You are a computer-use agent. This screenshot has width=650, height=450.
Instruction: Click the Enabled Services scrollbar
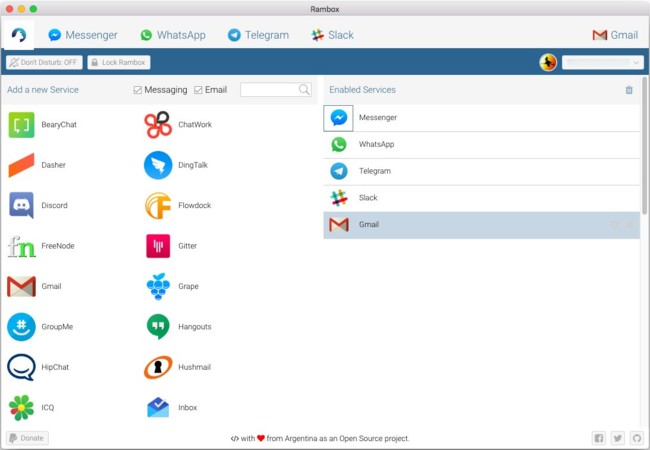[x=644, y=145]
